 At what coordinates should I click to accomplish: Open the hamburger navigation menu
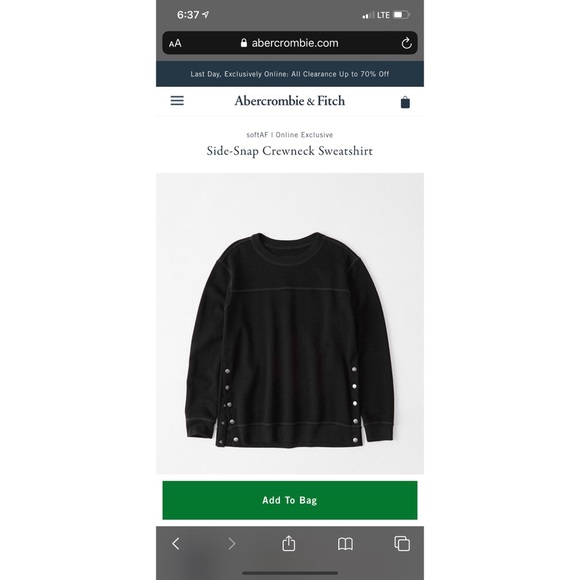tap(177, 101)
